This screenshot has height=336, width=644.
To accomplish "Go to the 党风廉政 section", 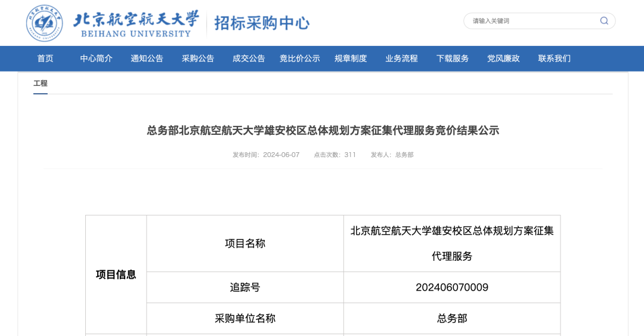I will 503,58.
